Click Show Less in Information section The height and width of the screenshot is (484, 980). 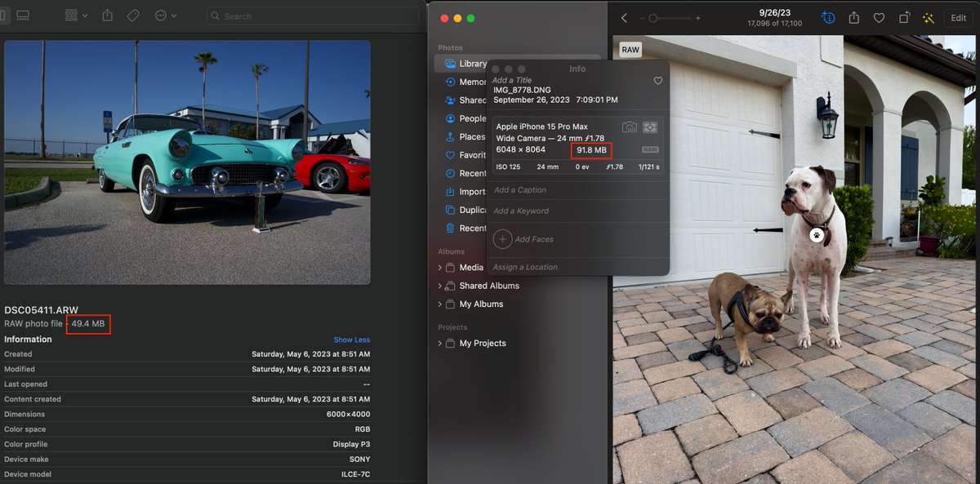[351, 340]
